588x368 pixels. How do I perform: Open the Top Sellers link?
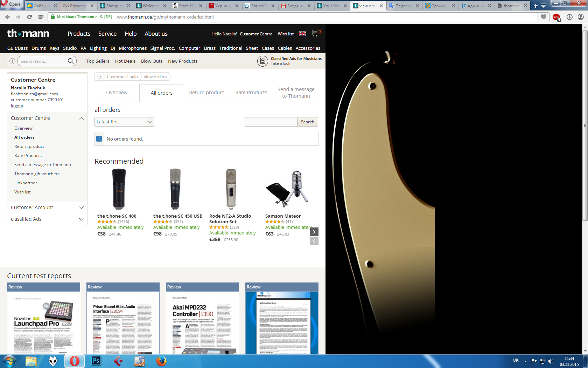(x=98, y=61)
